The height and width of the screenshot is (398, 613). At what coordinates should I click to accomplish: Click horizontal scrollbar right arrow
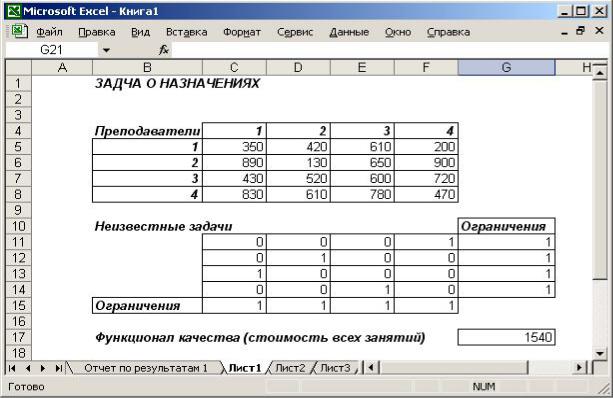[580, 368]
